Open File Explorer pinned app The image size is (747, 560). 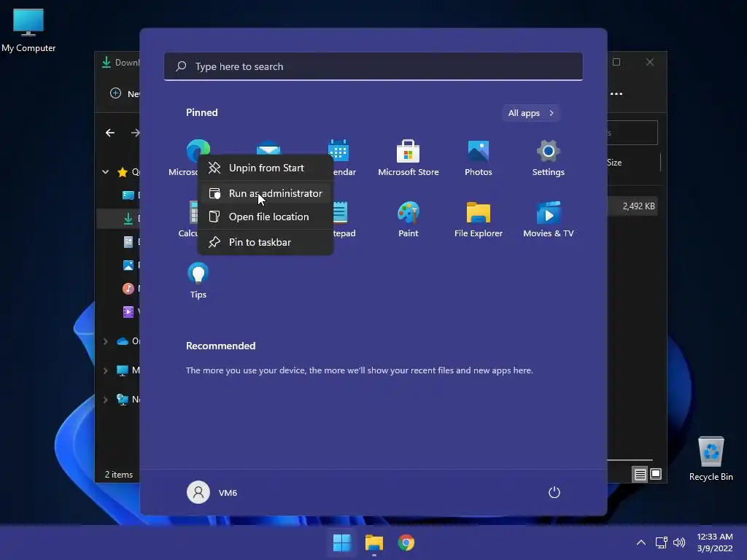pos(479,219)
